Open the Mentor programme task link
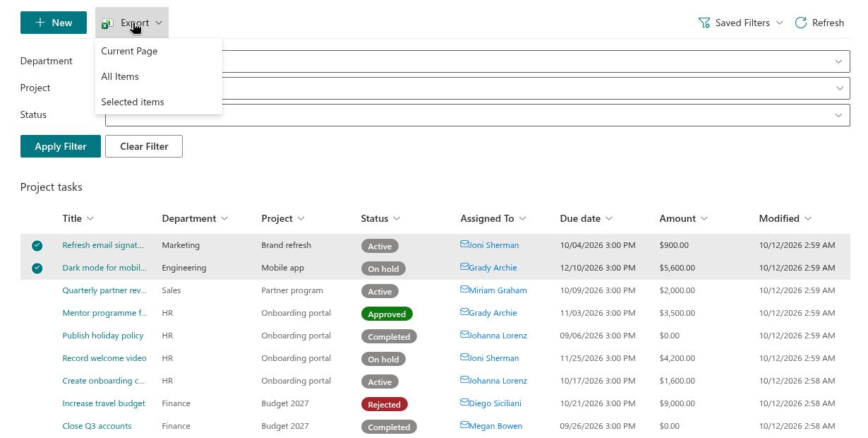The height and width of the screenshot is (438, 868). (104, 313)
